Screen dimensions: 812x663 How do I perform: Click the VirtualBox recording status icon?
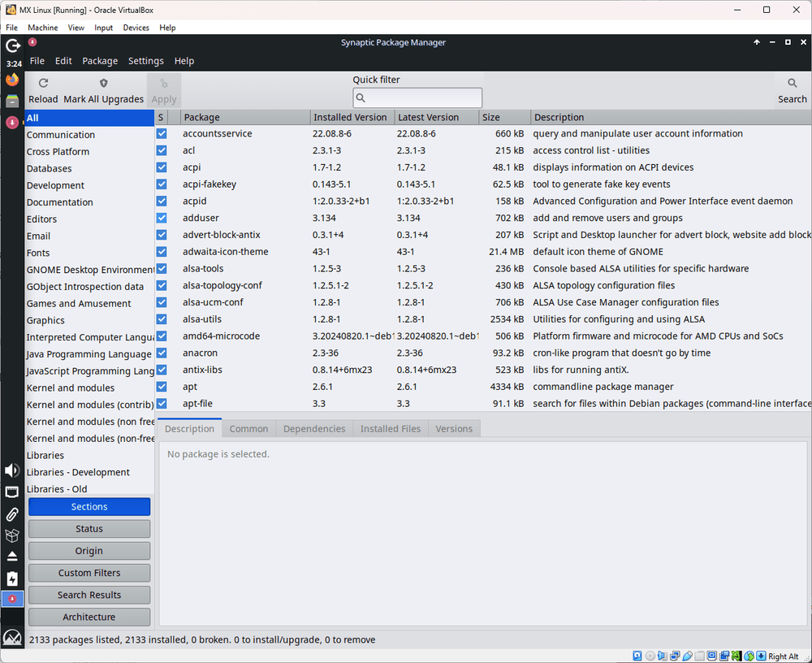point(724,656)
